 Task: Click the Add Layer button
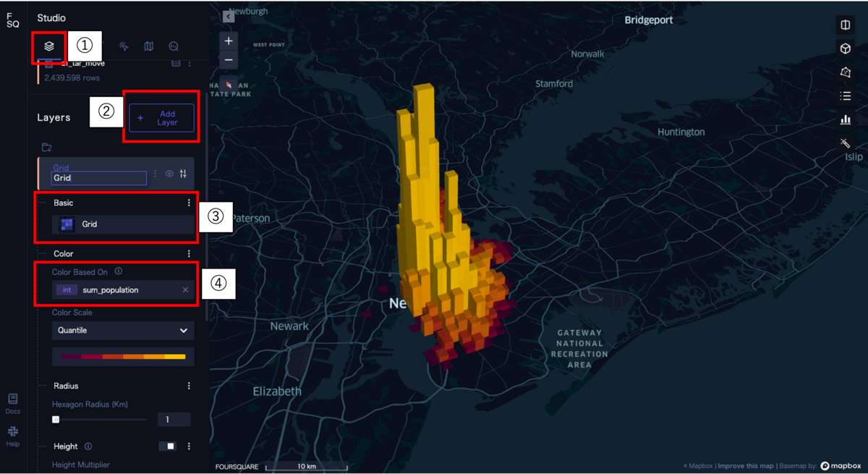coord(161,119)
